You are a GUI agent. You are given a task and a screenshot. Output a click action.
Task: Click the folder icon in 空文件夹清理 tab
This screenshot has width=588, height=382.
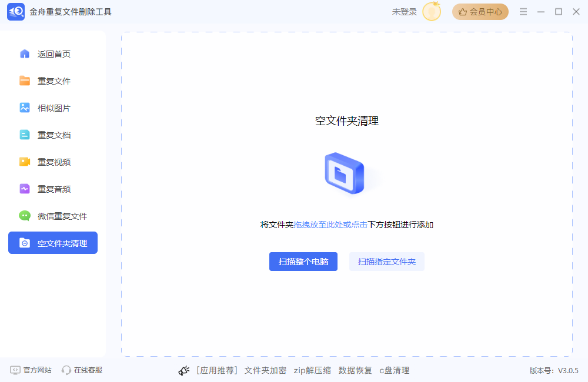(x=25, y=243)
